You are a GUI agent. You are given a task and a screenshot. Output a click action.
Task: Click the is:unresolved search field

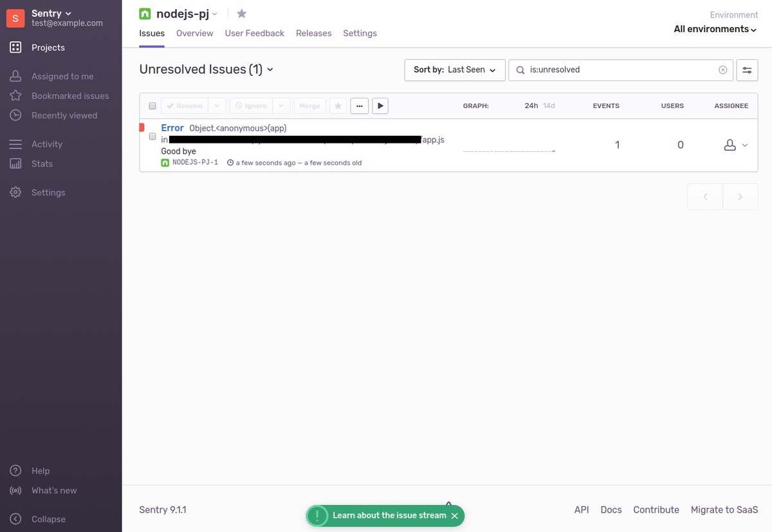[x=621, y=69]
